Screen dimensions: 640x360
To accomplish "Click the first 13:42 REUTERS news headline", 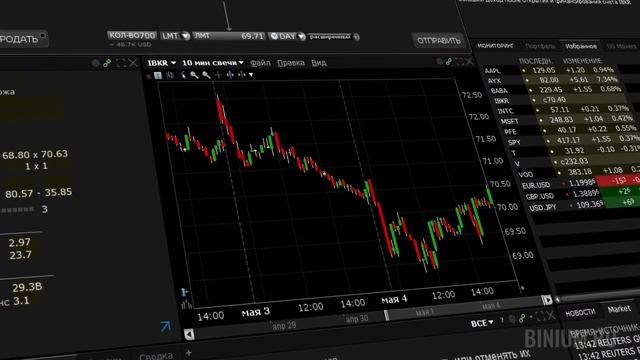I will coord(607,342).
